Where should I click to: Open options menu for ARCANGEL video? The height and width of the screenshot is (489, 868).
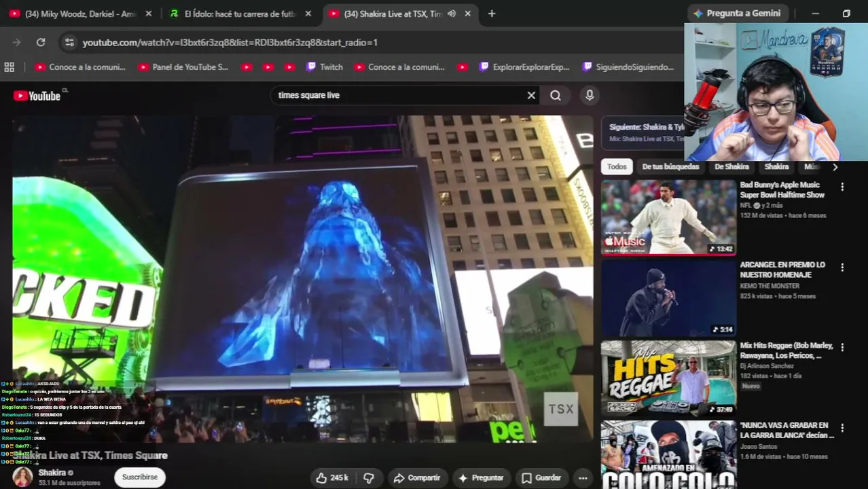point(842,268)
